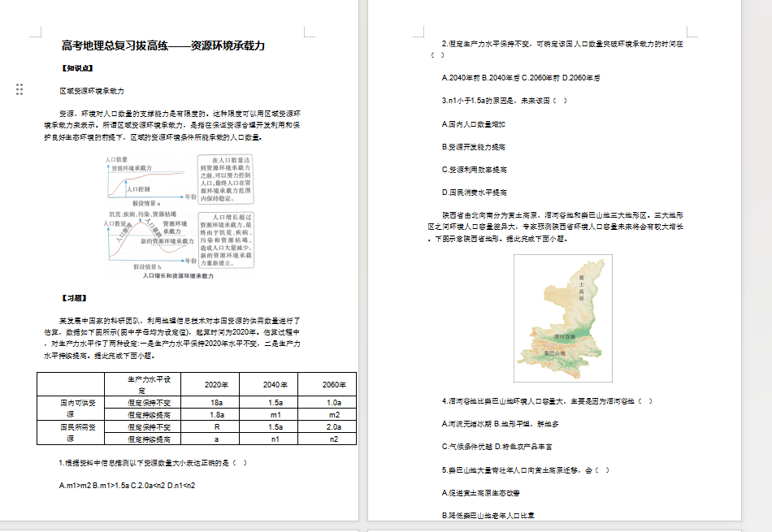Screen dimensions: 772x532
Task: Click paragraph starting 陕西省由北向南分为黄土高原
Action: pyautogui.click(x=555, y=227)
